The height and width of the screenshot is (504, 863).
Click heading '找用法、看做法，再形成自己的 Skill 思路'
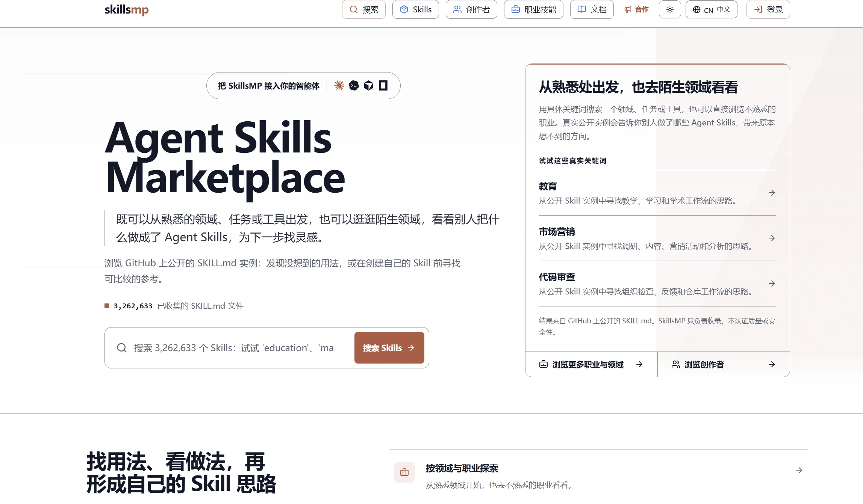[181, 472]
